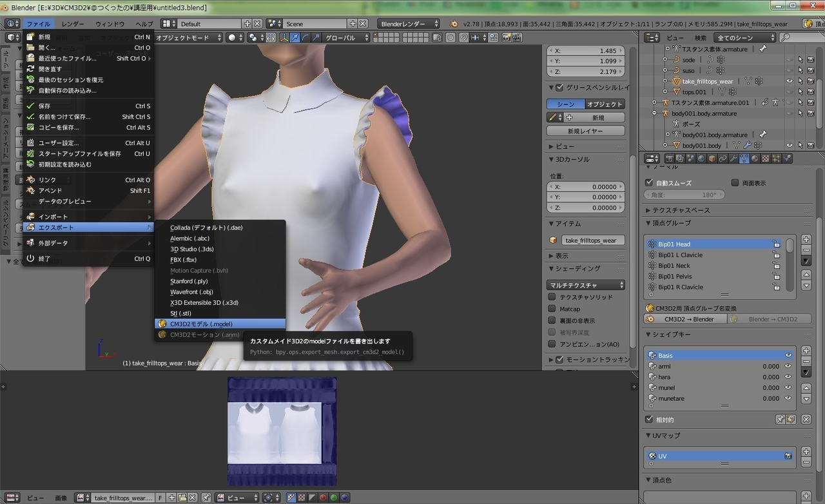
Task: Open the mesh data triangle tab
Action: (x=744, y=159)
